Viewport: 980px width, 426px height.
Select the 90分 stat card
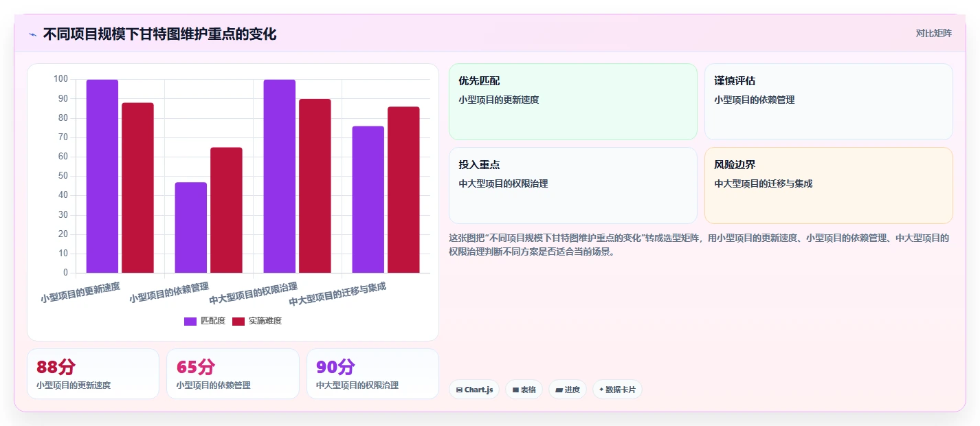click(372, 374)
